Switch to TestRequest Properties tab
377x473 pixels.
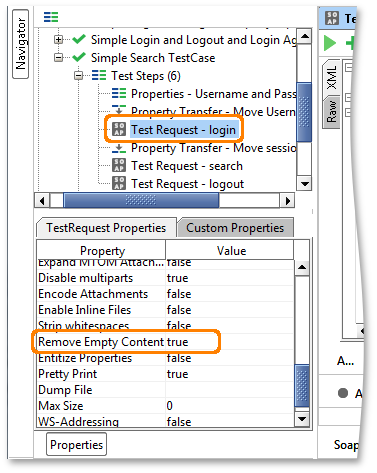[106, 228]
